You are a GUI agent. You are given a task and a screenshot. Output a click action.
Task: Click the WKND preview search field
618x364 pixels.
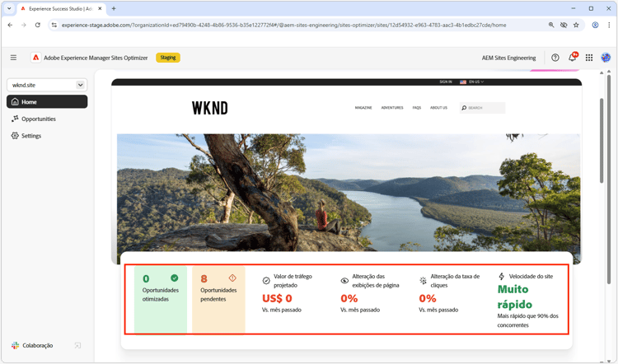click(x=482, y=108)
